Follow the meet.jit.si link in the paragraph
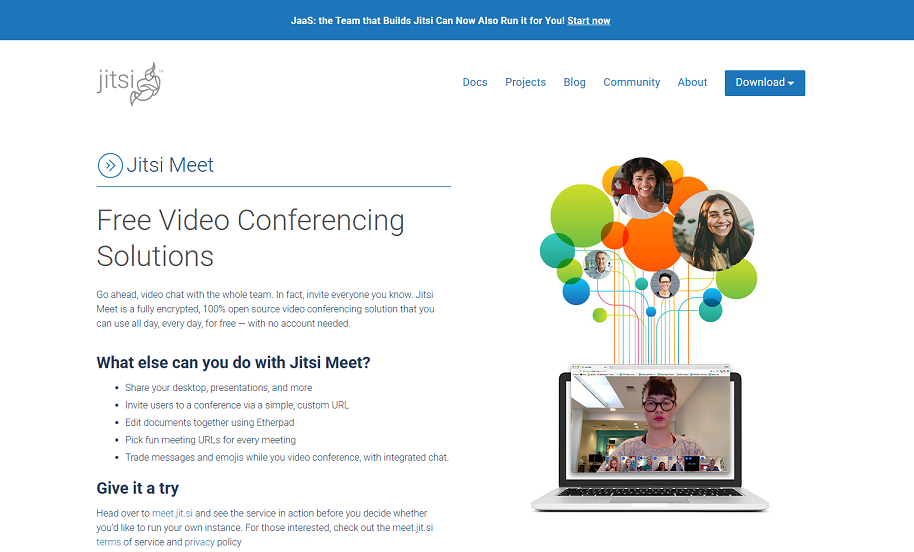Screen dimensions: 914x552 click(x=175, y=513)
